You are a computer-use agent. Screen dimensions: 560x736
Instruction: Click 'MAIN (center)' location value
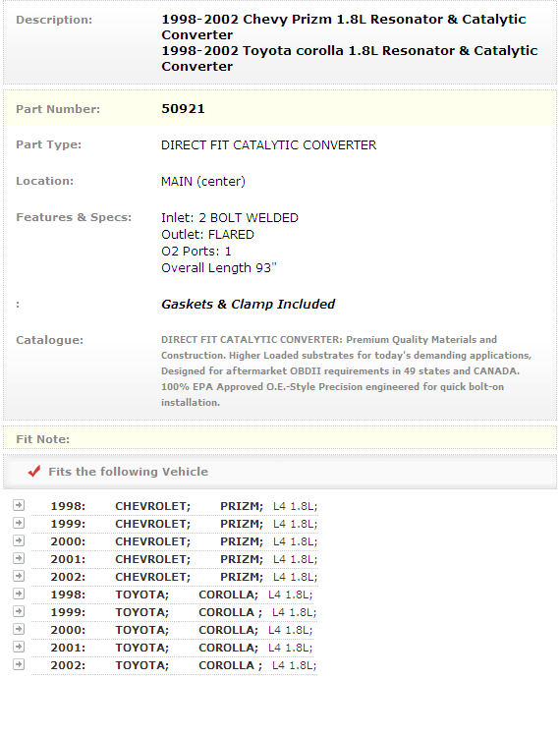click(x=203, y=182)
